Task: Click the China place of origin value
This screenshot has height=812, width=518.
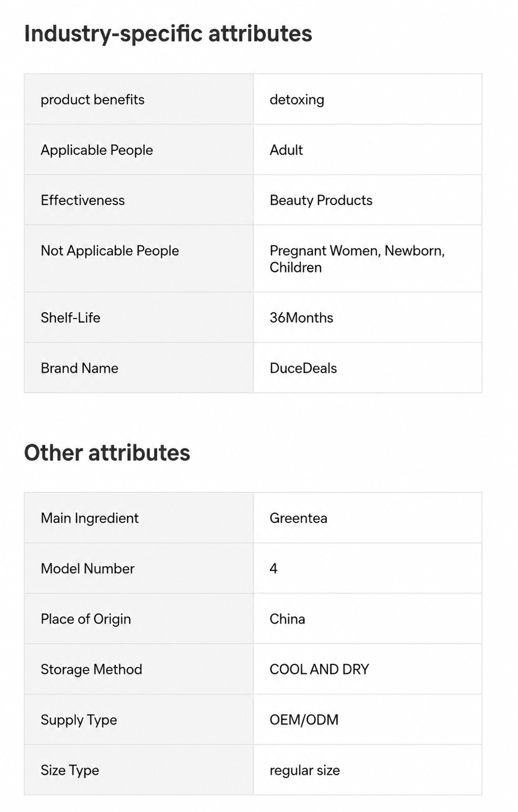Action: tap(287, 619)
